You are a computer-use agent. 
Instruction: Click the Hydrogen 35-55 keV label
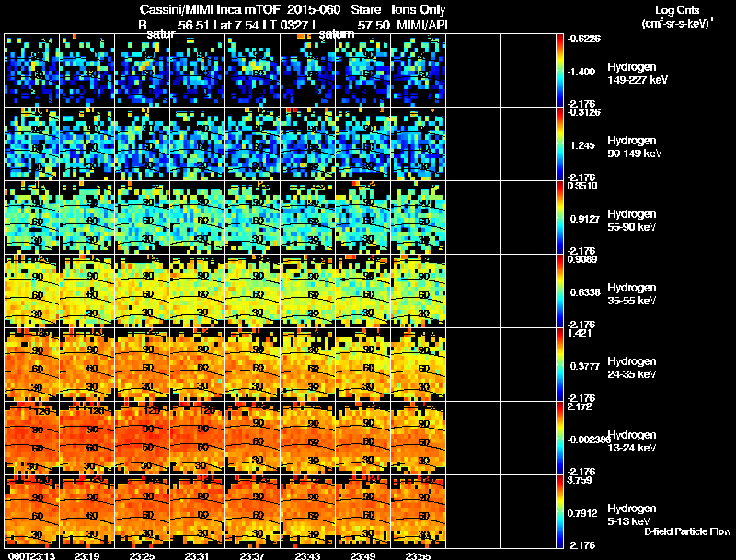632,294
